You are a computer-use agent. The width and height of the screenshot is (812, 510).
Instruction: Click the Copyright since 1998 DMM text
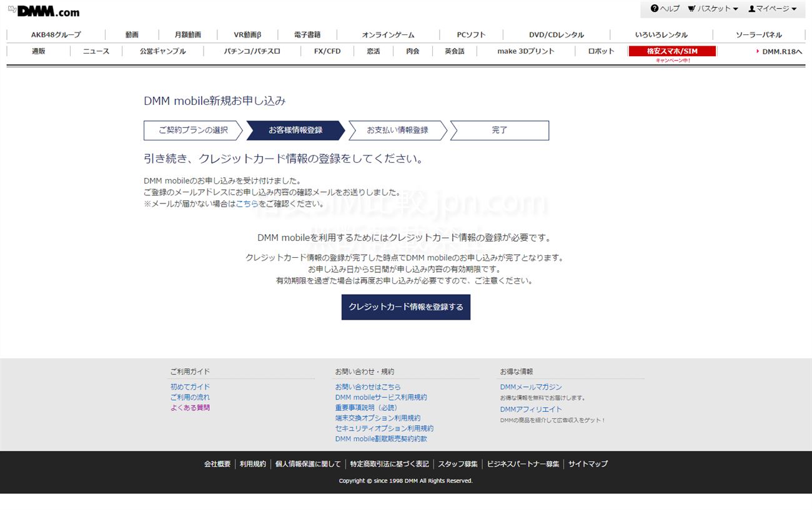[406, 481]
